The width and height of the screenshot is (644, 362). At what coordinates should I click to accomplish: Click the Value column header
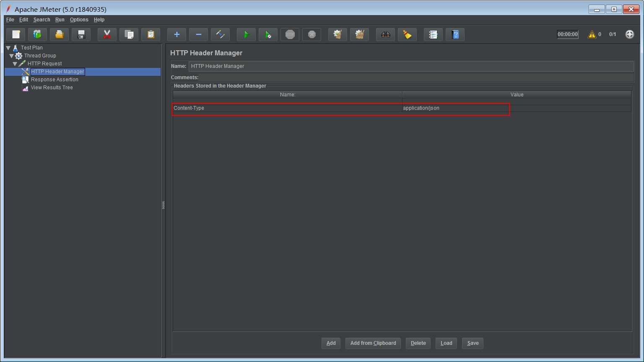click(x=517, y=95)
